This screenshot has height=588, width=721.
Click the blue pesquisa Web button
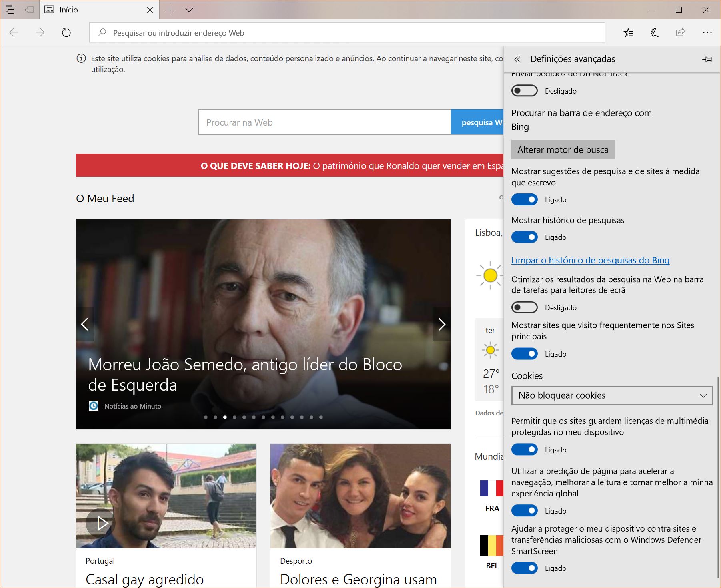point(477,122)
